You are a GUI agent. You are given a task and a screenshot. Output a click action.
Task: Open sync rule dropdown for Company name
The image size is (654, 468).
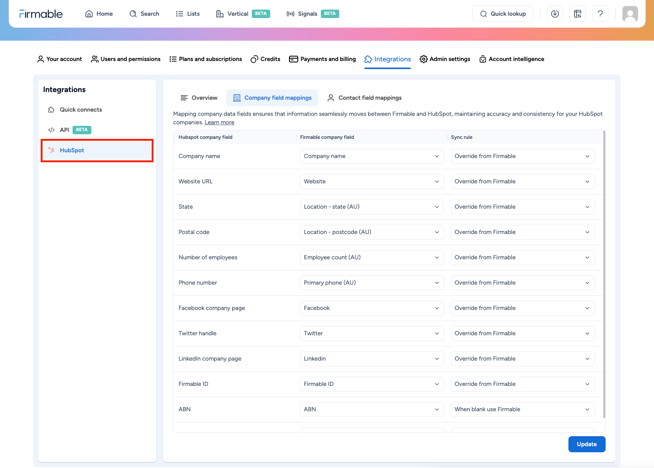coord(522,156)
